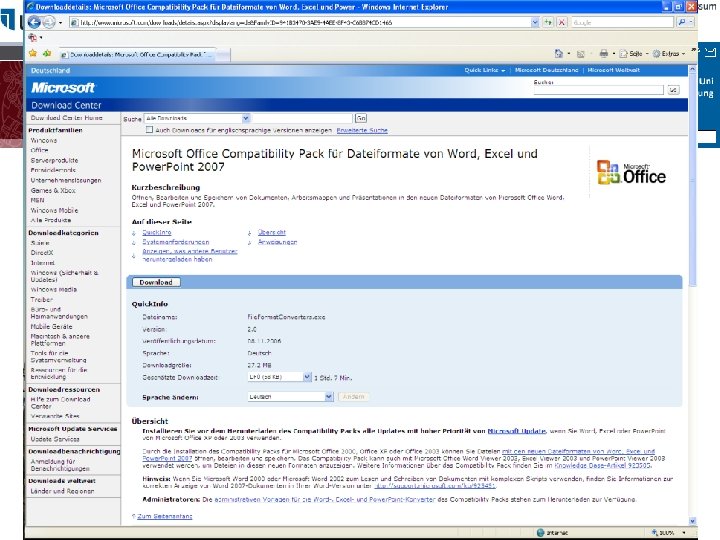
Task: Click the Favorites Center star icon
Action: pos(33,53)
